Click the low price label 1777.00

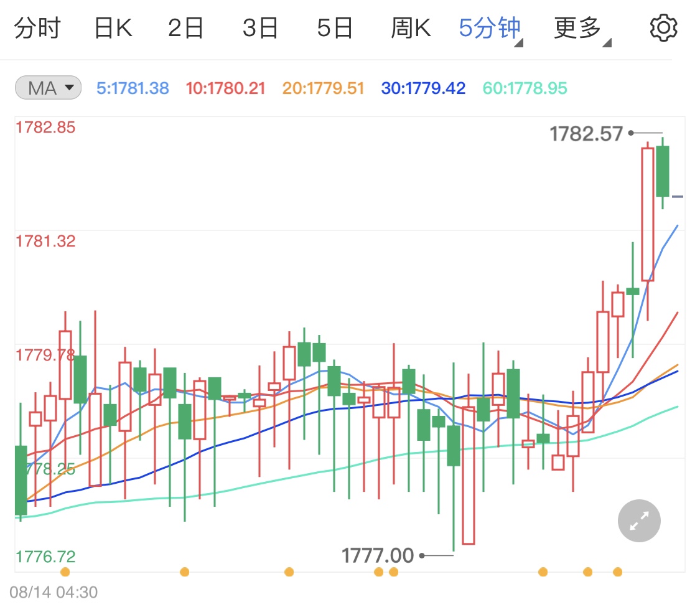pyautogui.click(x=378, y=556)
